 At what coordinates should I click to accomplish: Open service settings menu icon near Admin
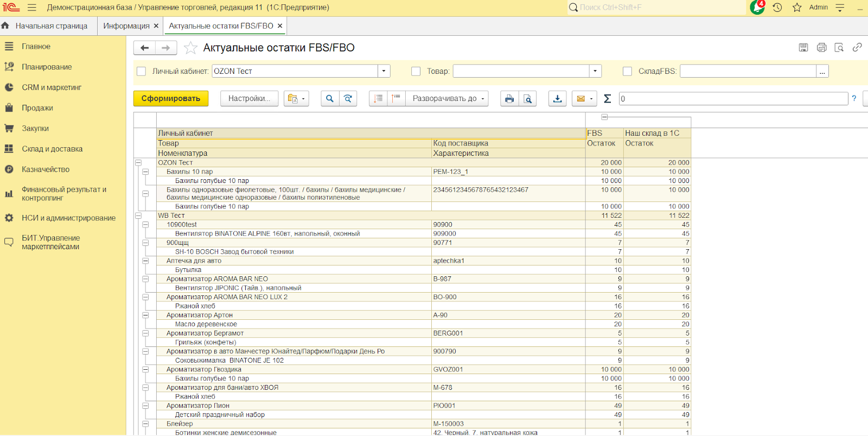pyautogui.click(x=840, y=8)
